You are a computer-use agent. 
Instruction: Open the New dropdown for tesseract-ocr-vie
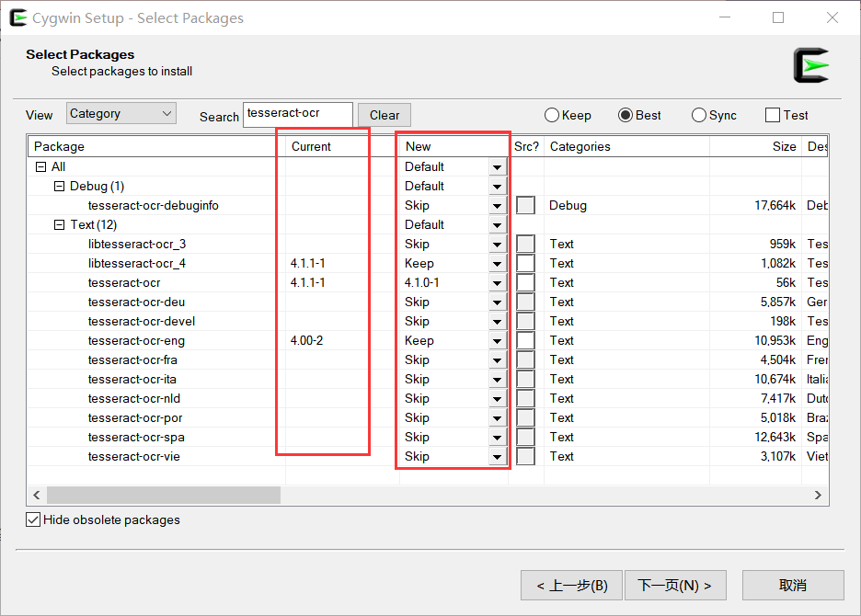pos(497,456)
